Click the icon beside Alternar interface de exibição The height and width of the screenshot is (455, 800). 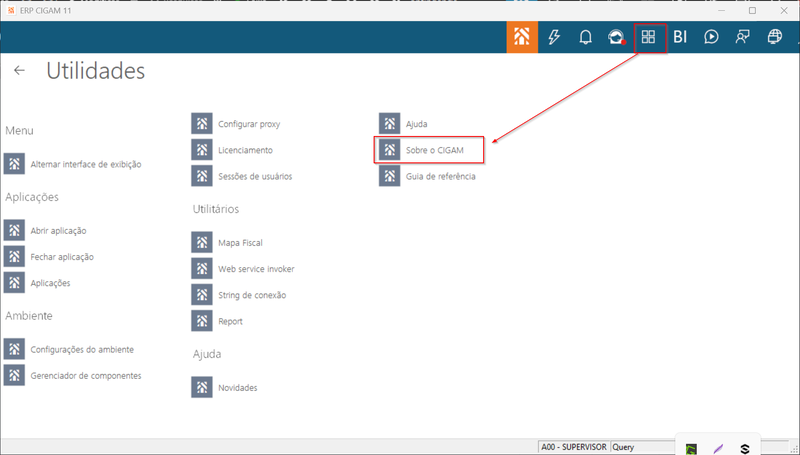point(14,164)
